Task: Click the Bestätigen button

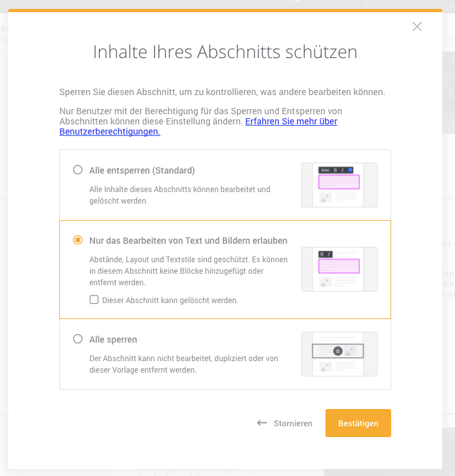Action: click(x=358, y=423)
